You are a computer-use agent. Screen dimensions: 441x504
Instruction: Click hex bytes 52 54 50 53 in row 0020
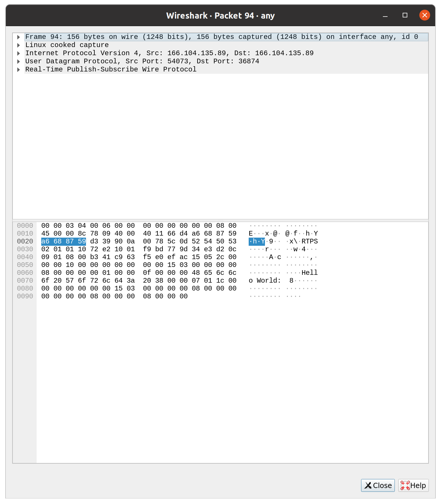tap(214, 241)
